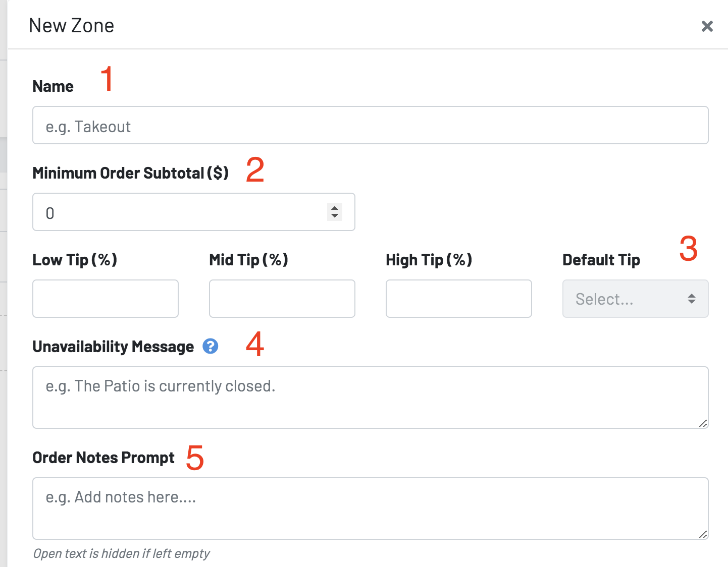Viewport: 728px width, 567px height.
Task: Increase Minimum Order Subtotal with up arrow
Action: point(335,207)
